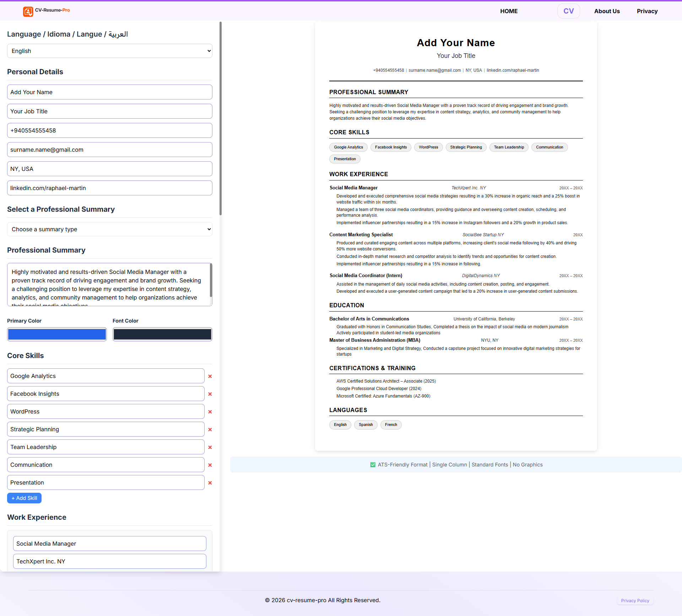The width and height of the screenshot is (682, 616).
Task: Navigate to About Us
Action: tap(607, 11)
